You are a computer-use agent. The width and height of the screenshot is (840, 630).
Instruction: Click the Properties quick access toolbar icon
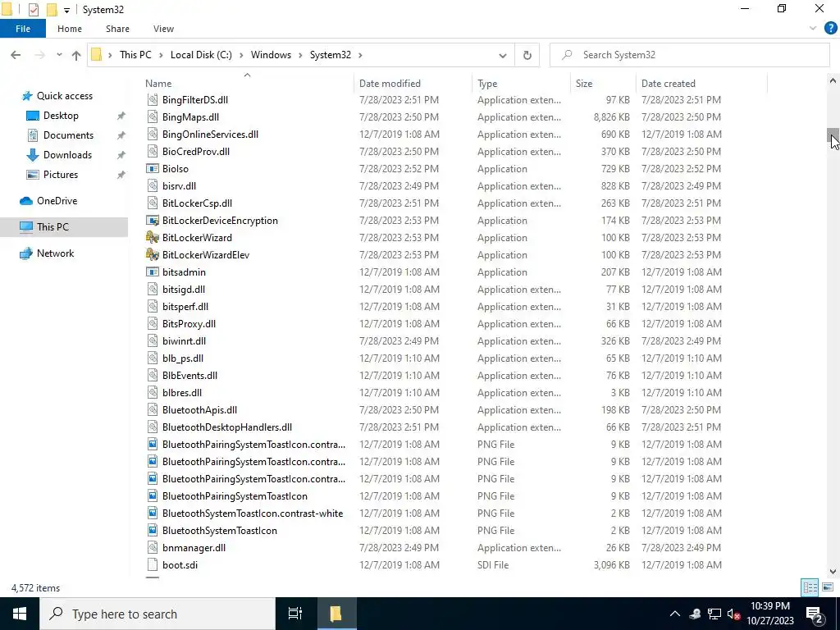click(34, 10)
